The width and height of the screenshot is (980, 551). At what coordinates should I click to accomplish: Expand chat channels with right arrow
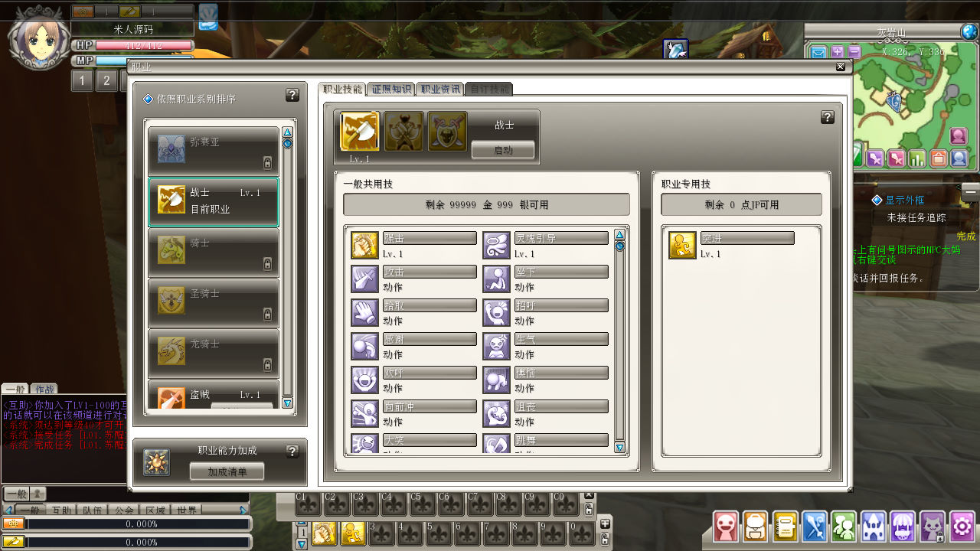pyautogui.click(x=243, y=510)
